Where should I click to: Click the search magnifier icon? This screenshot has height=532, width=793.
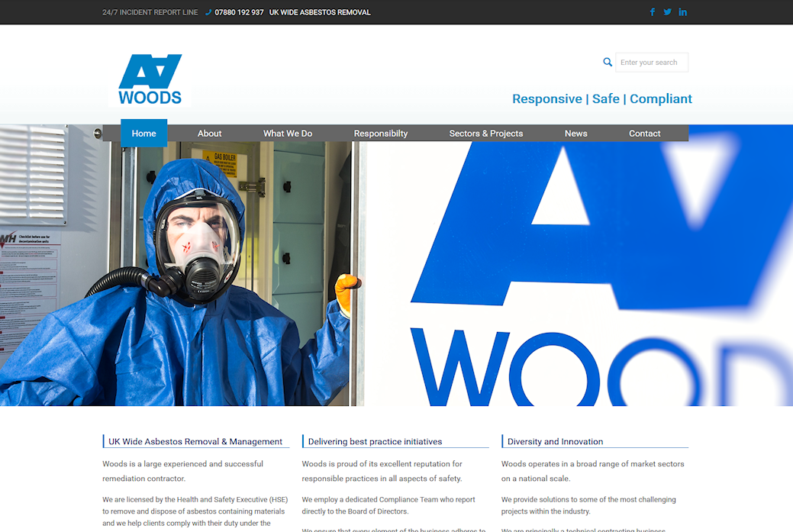[x=608, y=63]
